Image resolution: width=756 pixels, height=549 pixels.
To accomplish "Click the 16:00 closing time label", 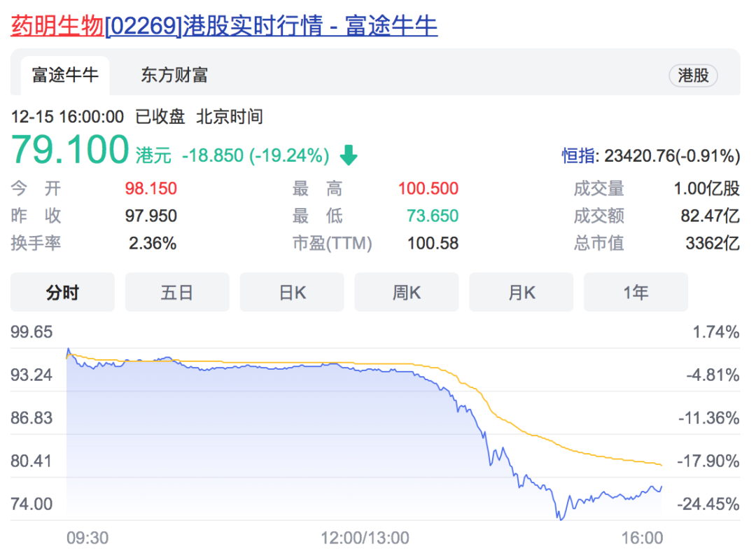I will pyautogui.click(x=642, y=537).
